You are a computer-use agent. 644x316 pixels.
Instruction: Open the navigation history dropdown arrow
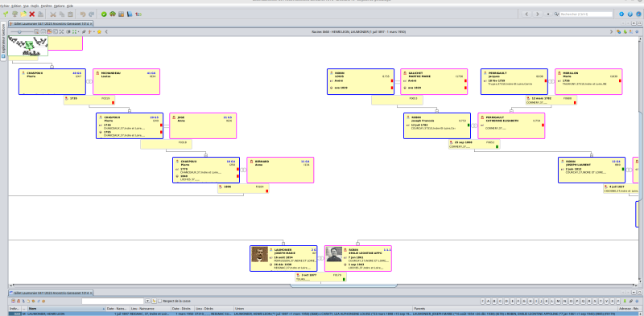click(548, 14)
